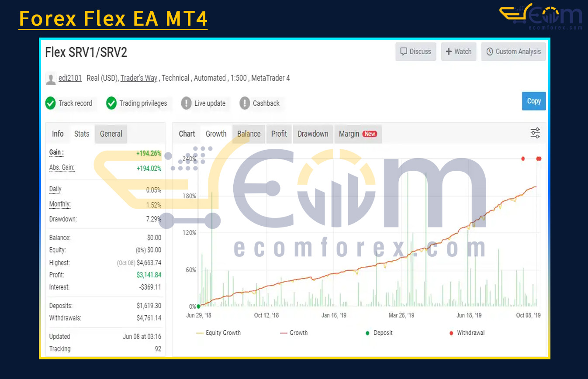
Task: Click the ecomforex.com logo at top right
Action: point(541,17)
